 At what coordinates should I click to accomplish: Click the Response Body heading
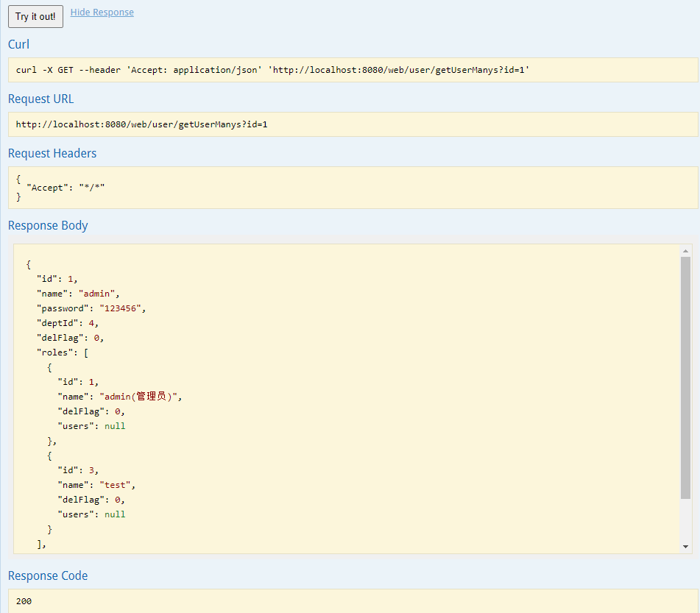point(48,225)
